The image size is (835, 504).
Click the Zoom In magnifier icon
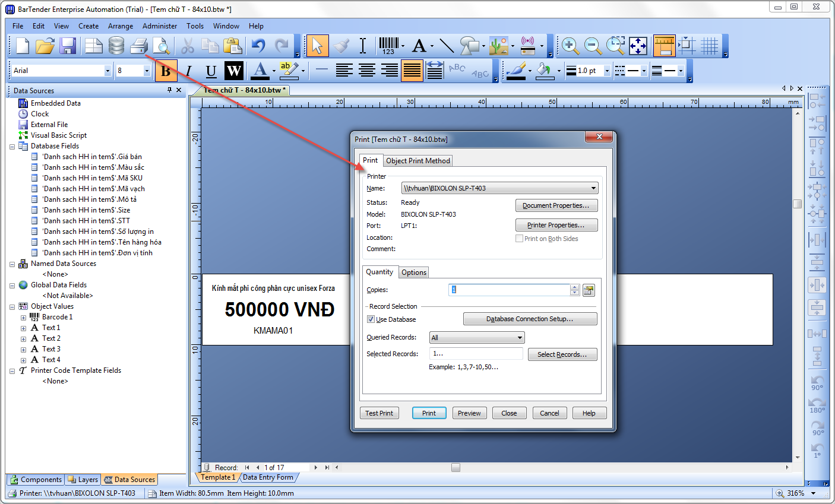(570, 46)
